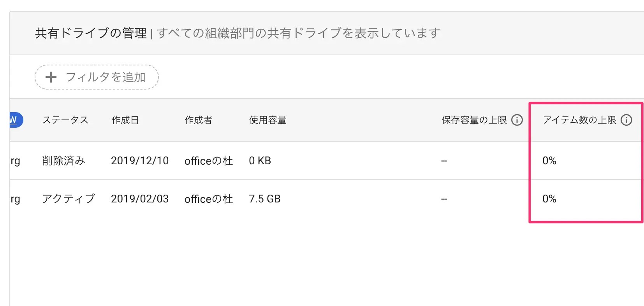Click 保存容量の上限 column header text
644x306 pixels.
[474, 120]
